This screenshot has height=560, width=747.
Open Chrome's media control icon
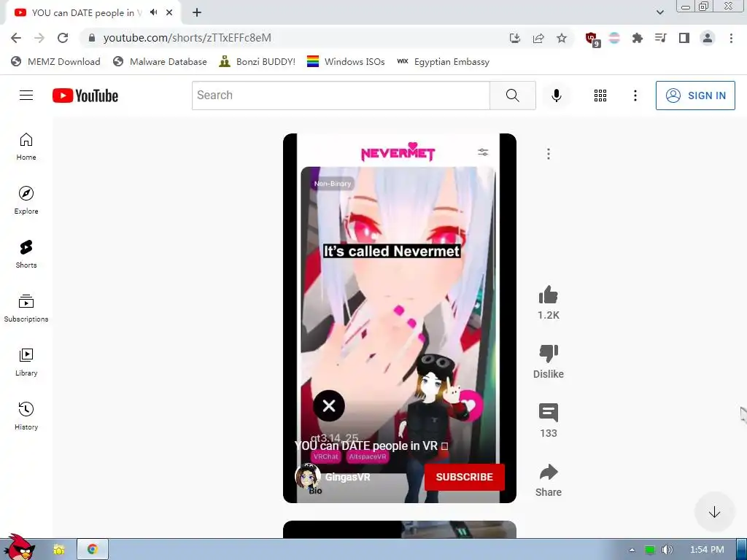pos(660,38)
